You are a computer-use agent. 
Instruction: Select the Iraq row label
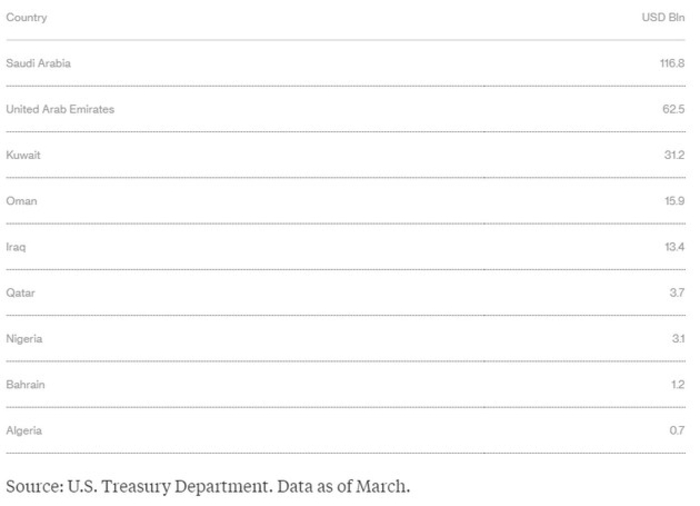pyautogui.click(x=16, y=247)
